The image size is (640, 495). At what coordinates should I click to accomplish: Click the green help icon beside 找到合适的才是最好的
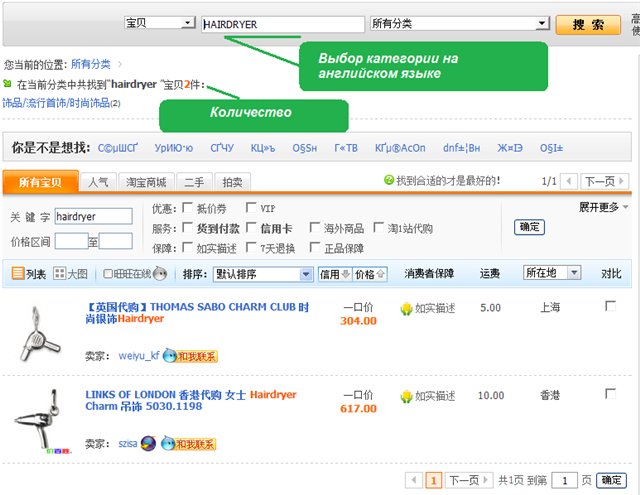point(389,180)
